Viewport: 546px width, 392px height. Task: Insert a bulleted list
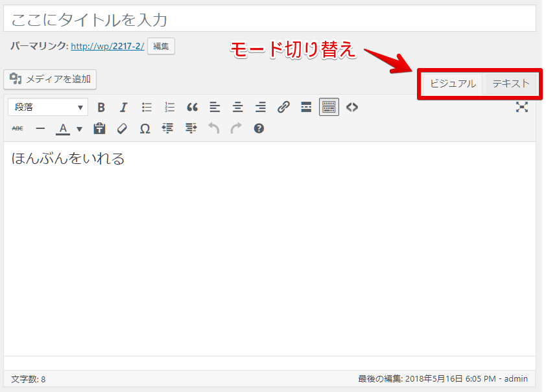point(147,108)
